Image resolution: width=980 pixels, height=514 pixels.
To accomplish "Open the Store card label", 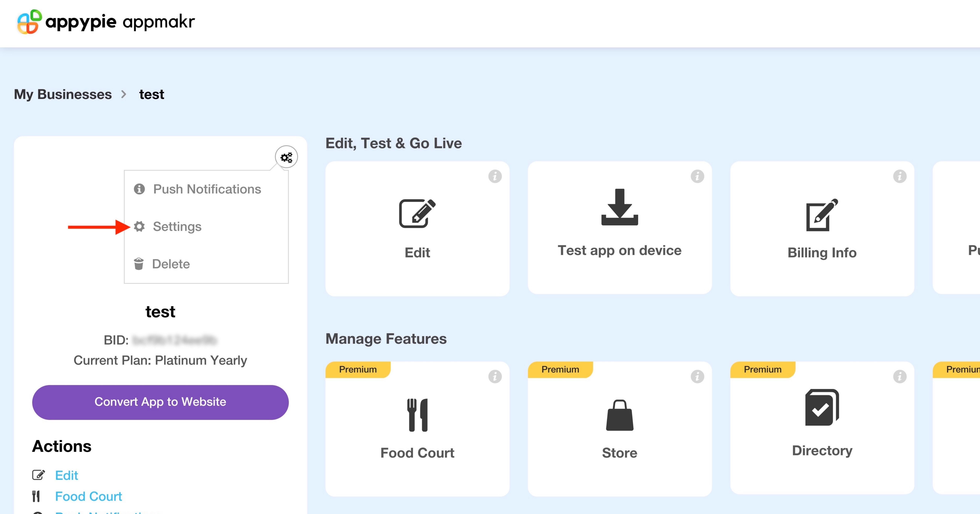I will (620, 453).
